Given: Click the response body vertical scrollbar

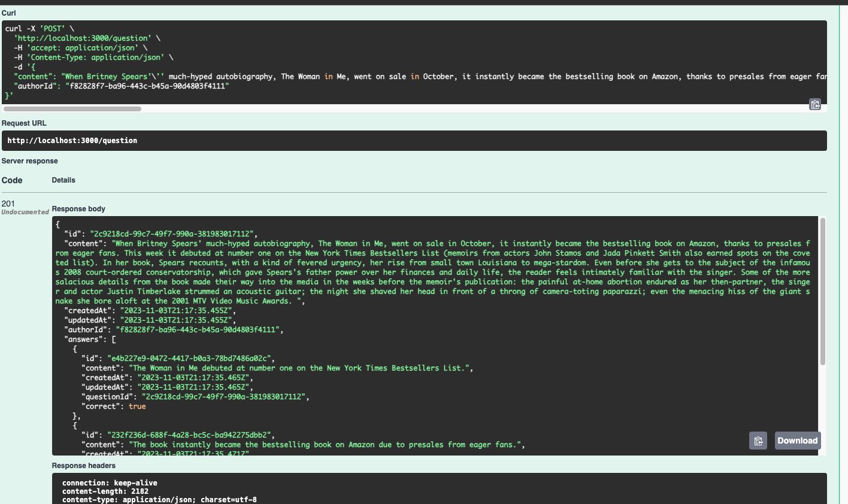Looking at the screenshot, I should coord(823,292).
